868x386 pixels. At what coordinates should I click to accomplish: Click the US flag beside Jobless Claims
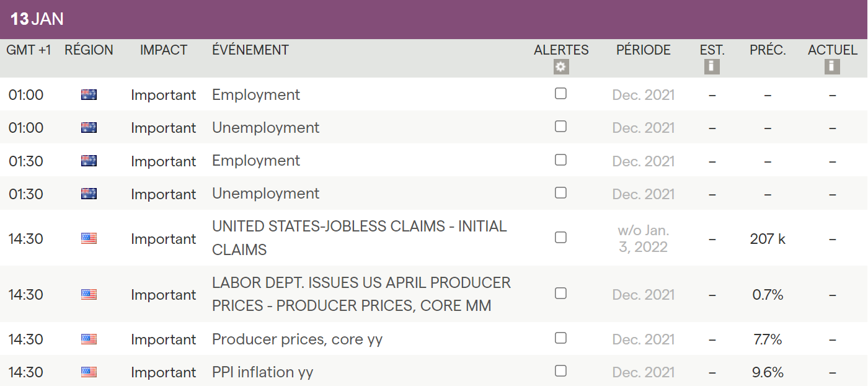point(89,238)
